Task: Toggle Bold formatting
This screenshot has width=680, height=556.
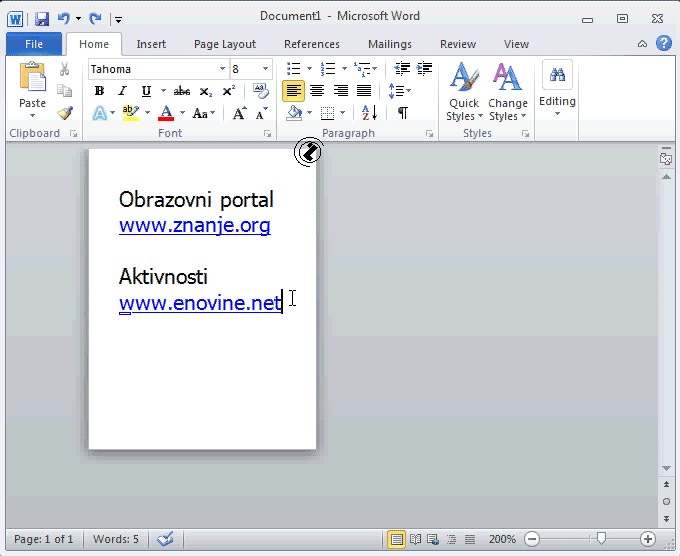Action: [99, 91]
